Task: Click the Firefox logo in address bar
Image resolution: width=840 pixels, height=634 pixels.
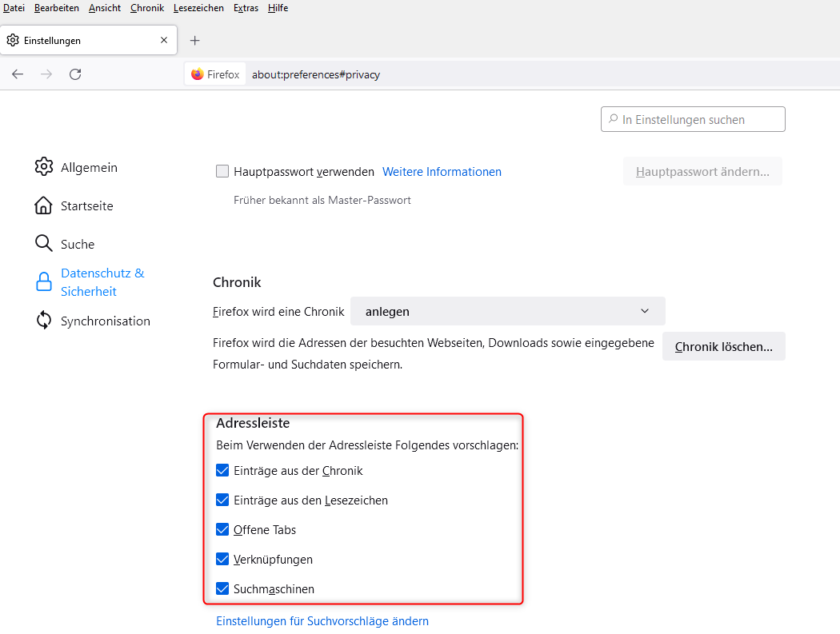Action: pos(198,74)
